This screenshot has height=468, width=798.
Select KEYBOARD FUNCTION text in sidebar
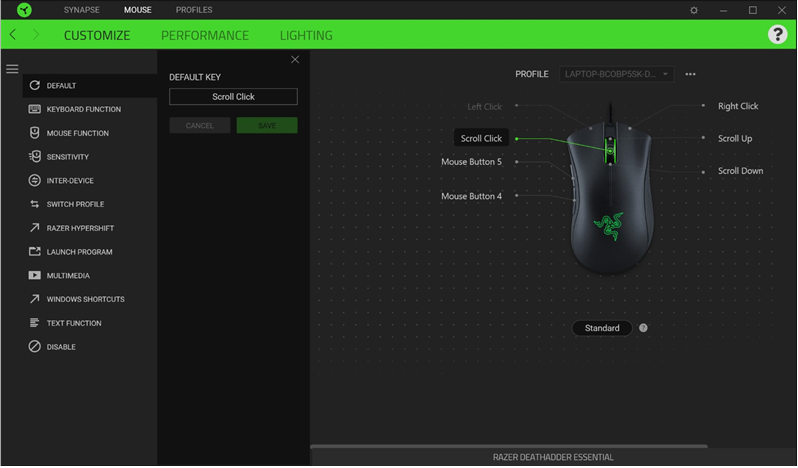tap(84, 109)
